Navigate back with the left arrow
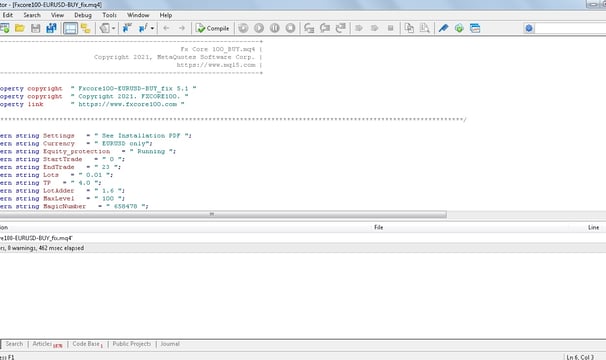Screen dimensions: 606x360 [x=166, y=28]
